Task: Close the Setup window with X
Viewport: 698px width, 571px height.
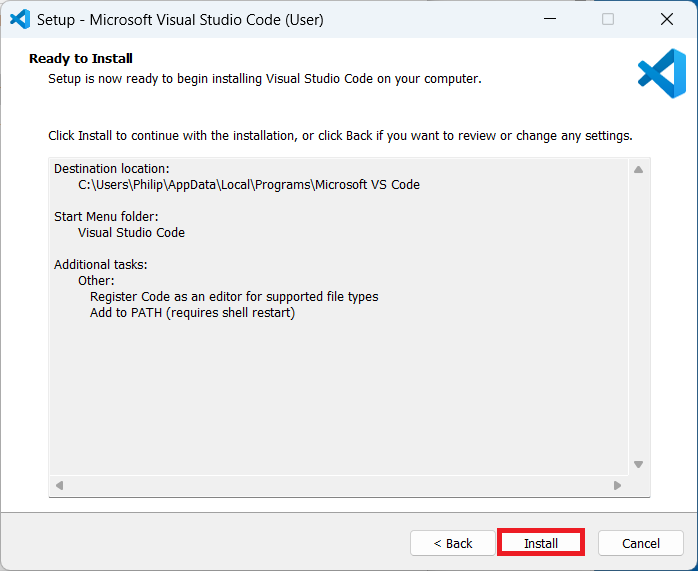Action: tap(667, 19)
